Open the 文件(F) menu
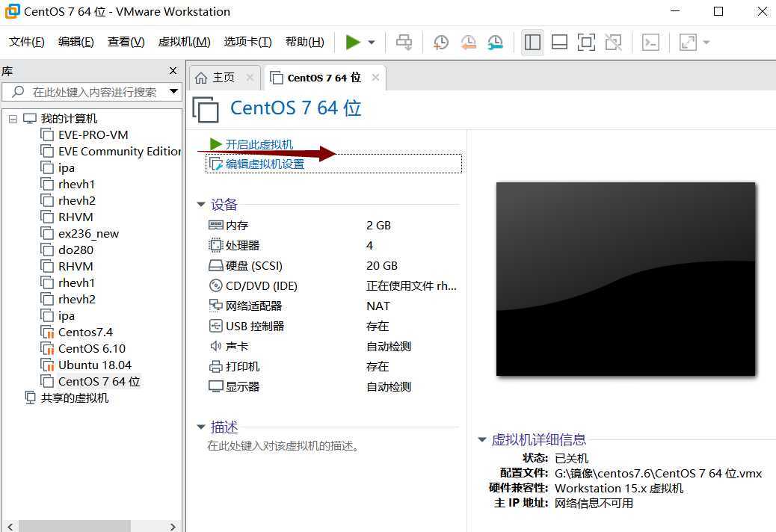 point(27,42)
